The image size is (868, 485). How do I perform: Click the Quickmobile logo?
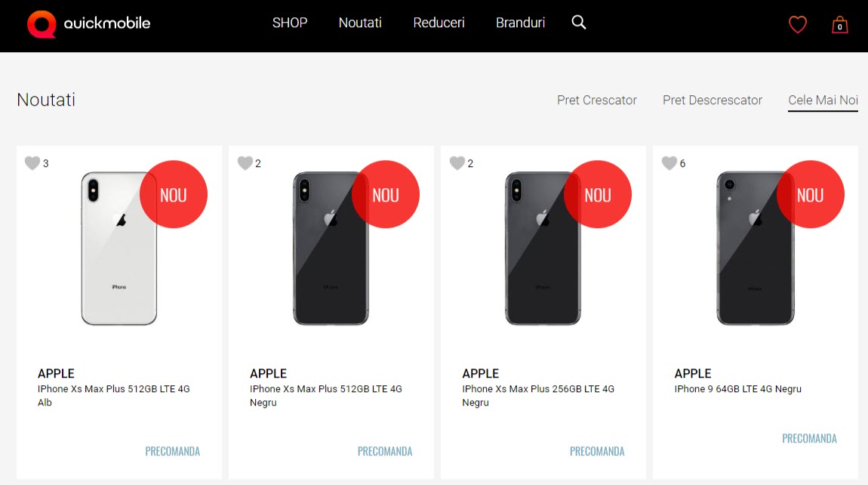pyautogui.click(x=88, y=23)
